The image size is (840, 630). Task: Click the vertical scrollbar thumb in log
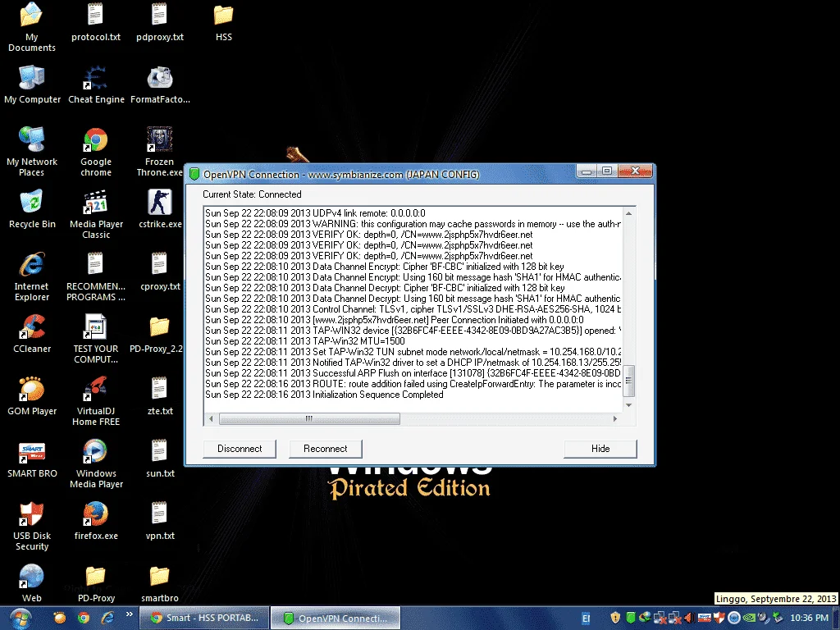click(x=629, y=381)
